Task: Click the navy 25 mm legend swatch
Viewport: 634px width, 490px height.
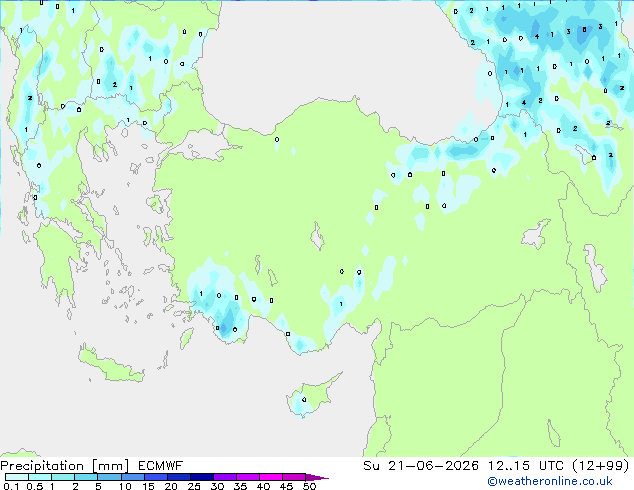Action: tap(202, 477)
